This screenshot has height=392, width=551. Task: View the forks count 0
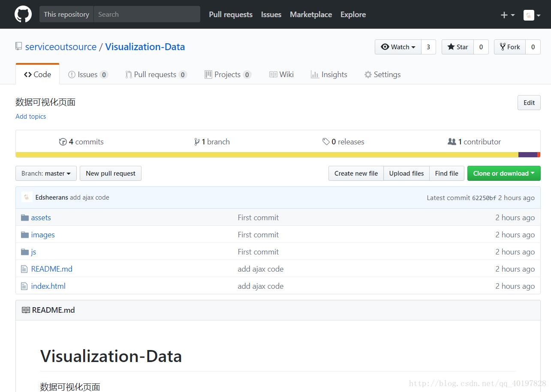(533, 47)
